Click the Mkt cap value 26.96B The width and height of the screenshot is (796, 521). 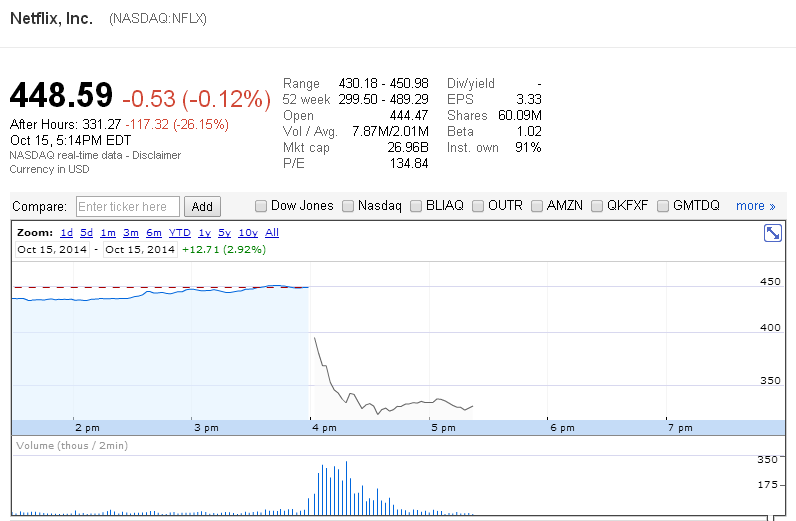point(408,148)
